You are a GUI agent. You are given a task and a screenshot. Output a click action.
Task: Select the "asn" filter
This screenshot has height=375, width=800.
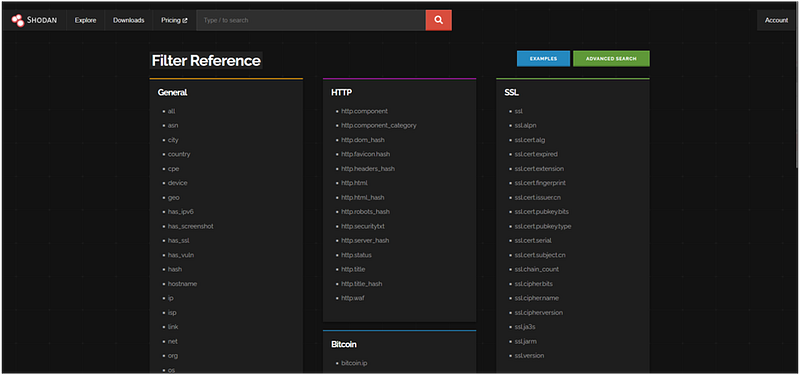(x=173, y=126)
